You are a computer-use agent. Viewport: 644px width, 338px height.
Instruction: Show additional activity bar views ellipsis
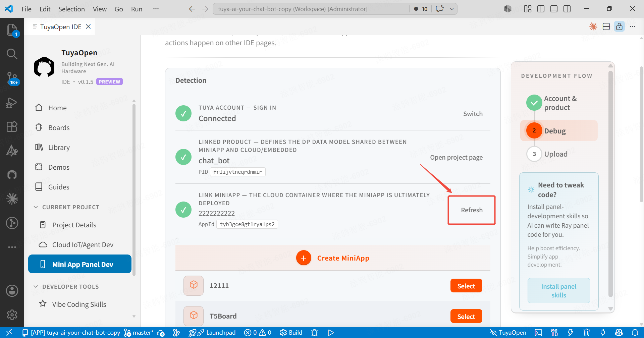(12, 247)
